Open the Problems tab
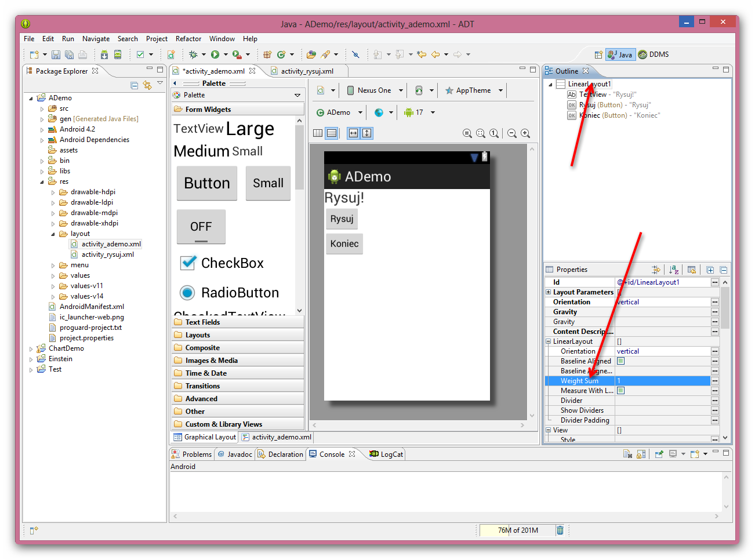 pos(192,454)
